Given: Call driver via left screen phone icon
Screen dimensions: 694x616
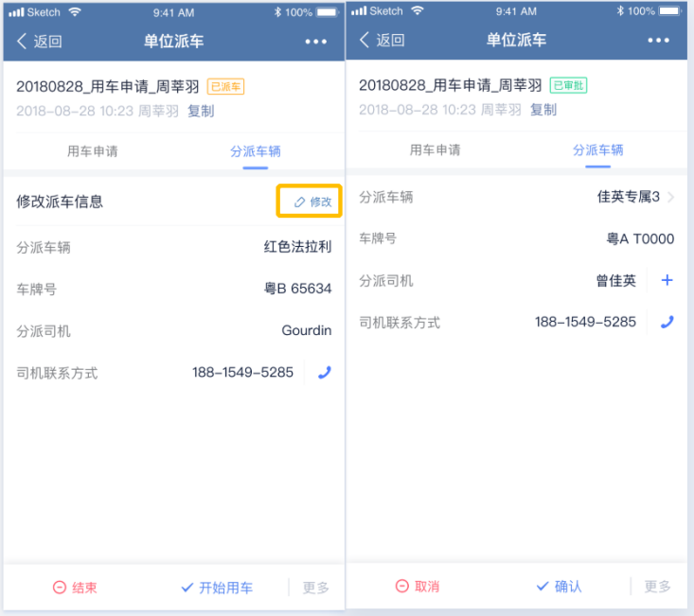Looking at the screenshot, I should click(x=325, y=372).
